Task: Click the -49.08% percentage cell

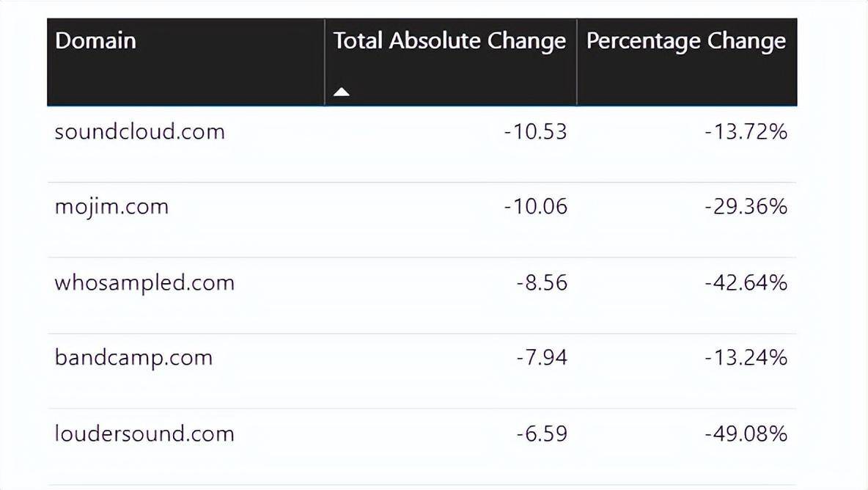Action: 746,434
